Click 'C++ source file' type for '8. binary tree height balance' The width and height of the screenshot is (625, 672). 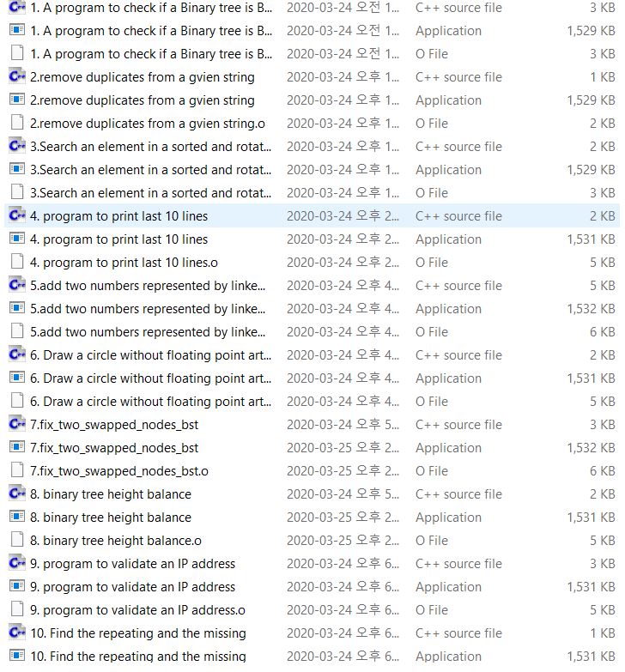pyautogui.click(x=458, y=493)
